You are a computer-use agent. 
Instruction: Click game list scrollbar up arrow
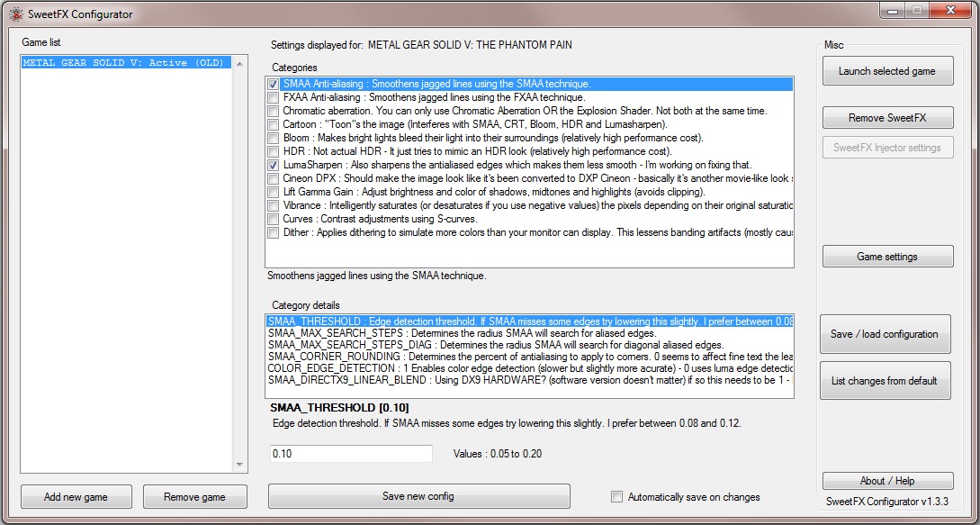tap(239, 64)
